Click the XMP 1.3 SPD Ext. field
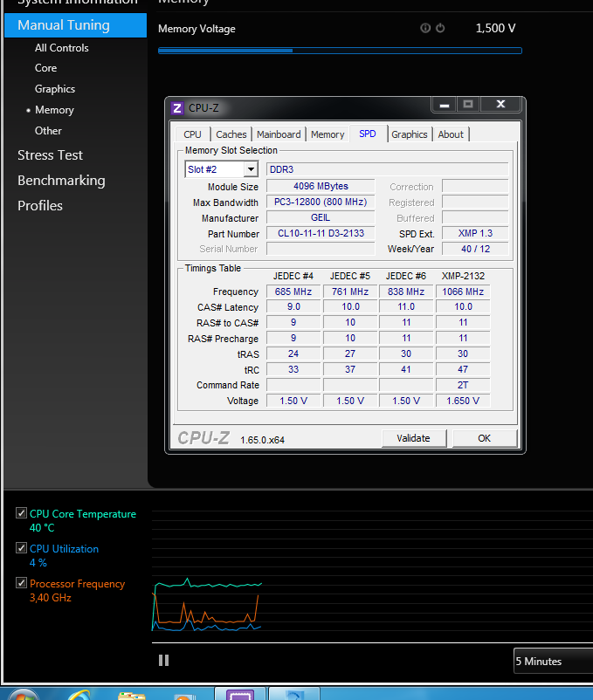 tap(475, 233)
